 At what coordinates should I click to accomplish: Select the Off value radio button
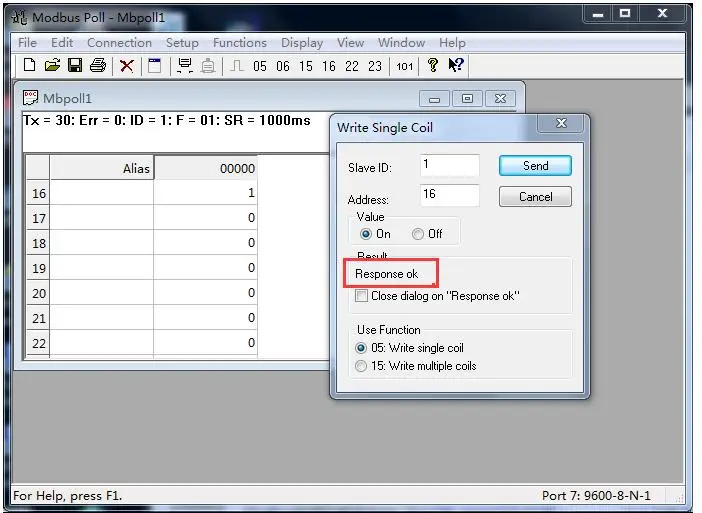pyautogui.click(x=418, y=234)
